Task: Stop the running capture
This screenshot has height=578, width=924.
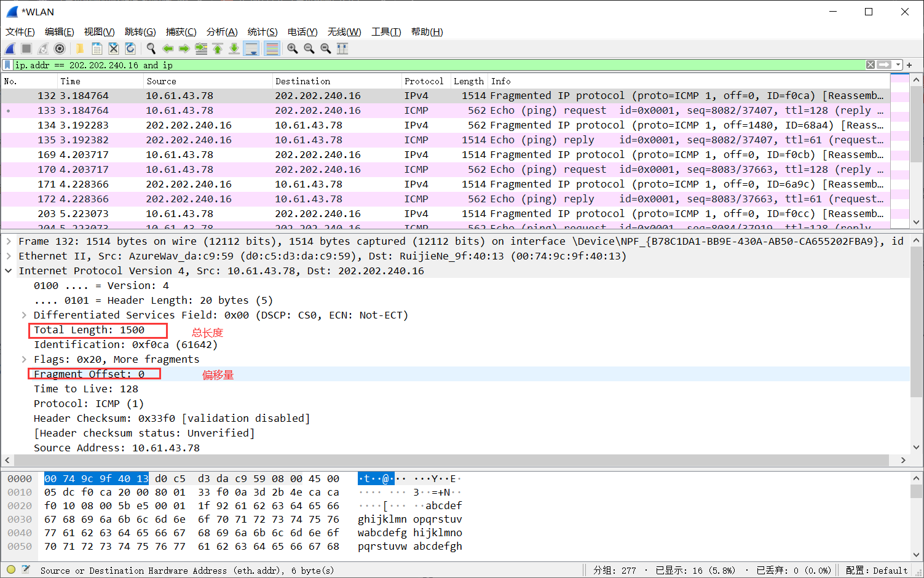Action: pyautogui.click(x=26, y=49)
